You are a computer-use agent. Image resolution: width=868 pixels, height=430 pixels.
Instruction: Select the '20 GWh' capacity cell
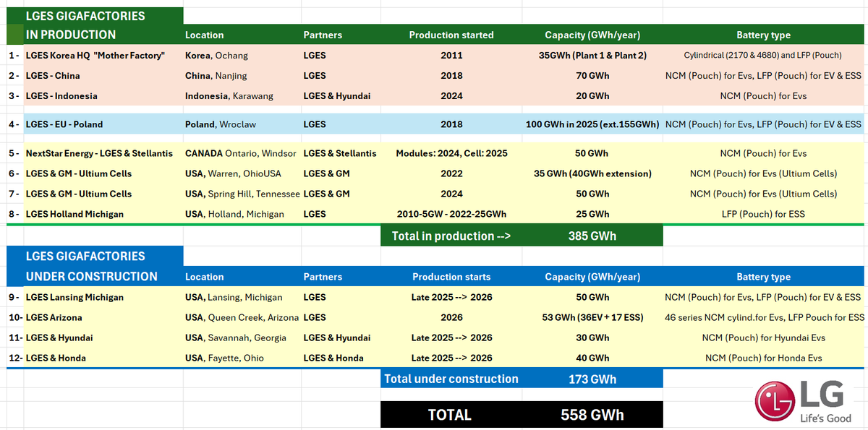(x=592, y=95)
